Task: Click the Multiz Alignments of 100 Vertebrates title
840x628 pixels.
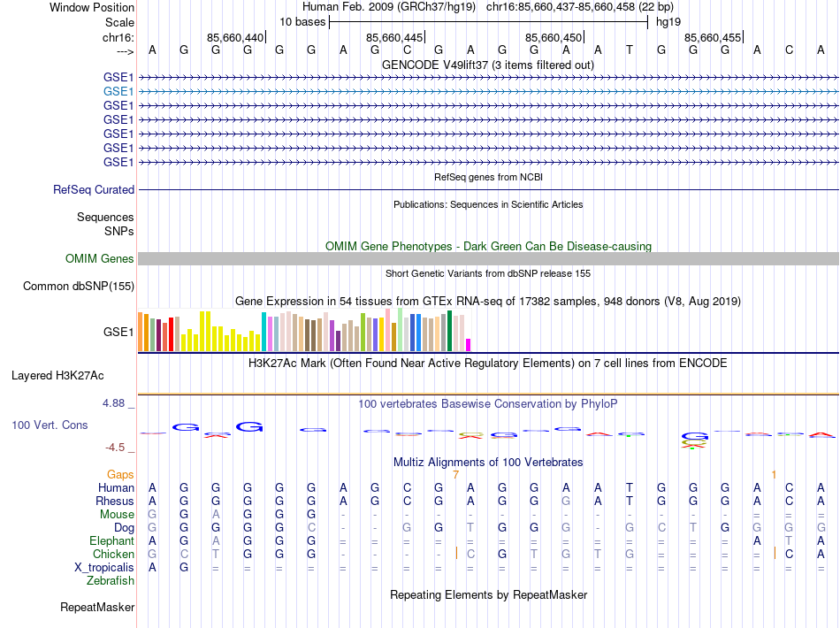Action: pos(487,463)
